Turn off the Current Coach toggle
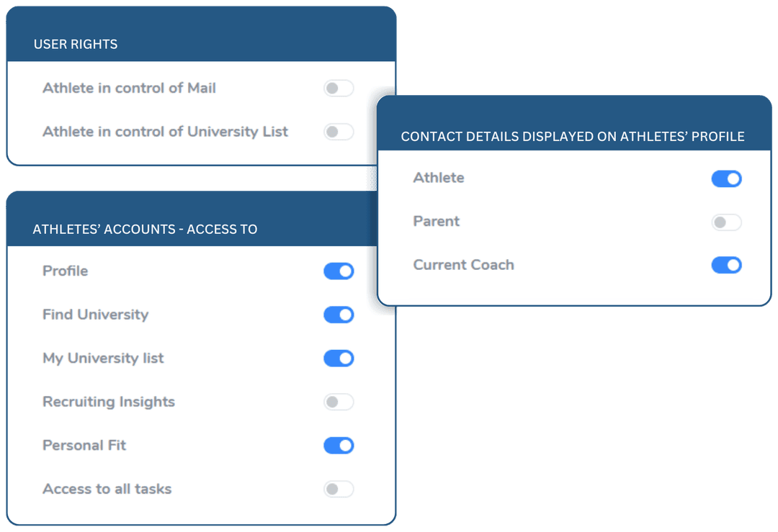The height and width of the screenshot is (532, 778). tap(726, 265)
